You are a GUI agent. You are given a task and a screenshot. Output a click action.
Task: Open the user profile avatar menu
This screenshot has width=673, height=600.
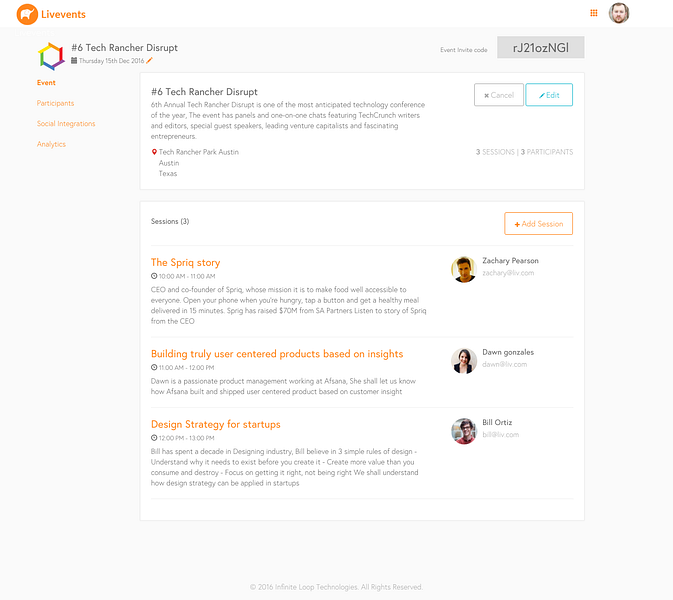click(619, 13)
